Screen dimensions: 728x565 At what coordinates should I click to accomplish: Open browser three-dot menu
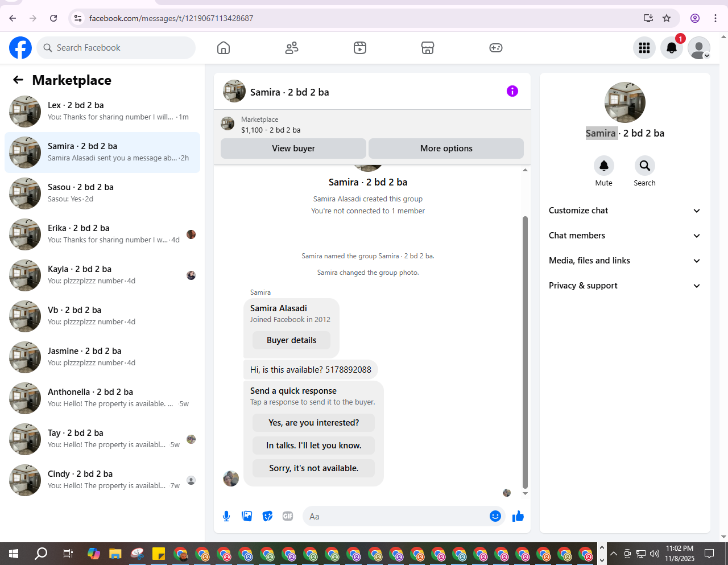tap(715, 18)
